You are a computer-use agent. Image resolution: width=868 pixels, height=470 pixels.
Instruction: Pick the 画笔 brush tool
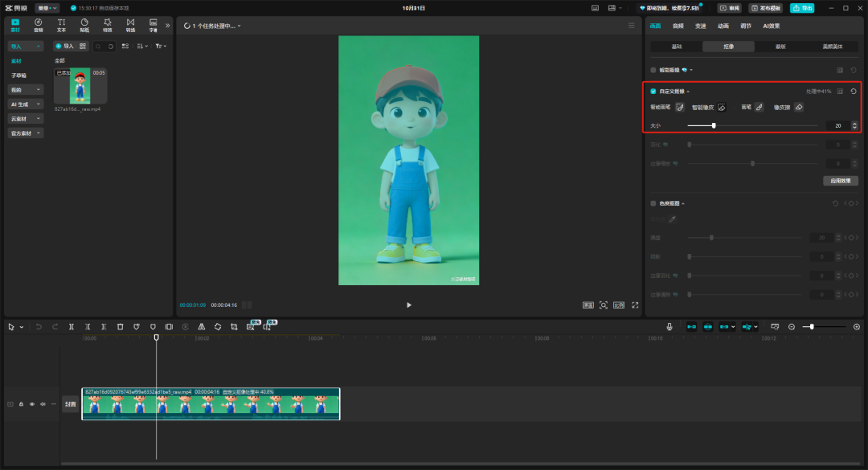[759, 107]
